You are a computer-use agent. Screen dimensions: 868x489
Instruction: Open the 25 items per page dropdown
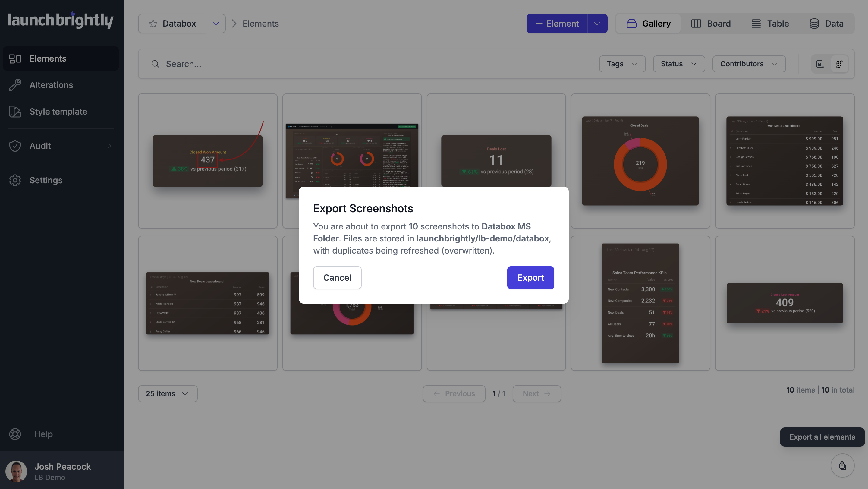(x=168, y=394)
